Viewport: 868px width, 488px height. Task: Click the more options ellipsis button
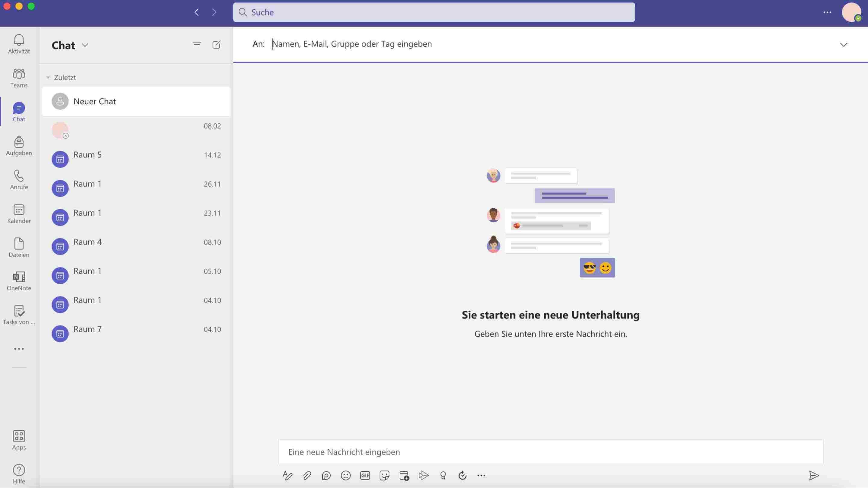827,12
